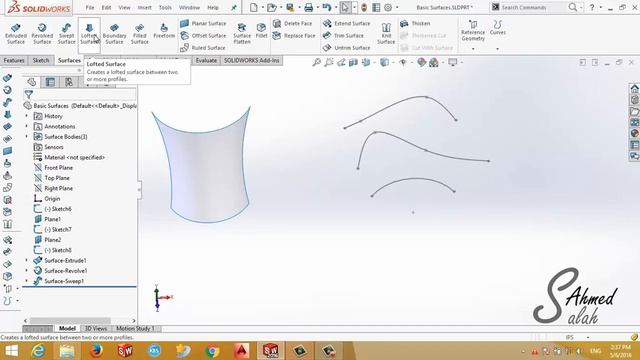Click the Section View icon

[353, 62]
